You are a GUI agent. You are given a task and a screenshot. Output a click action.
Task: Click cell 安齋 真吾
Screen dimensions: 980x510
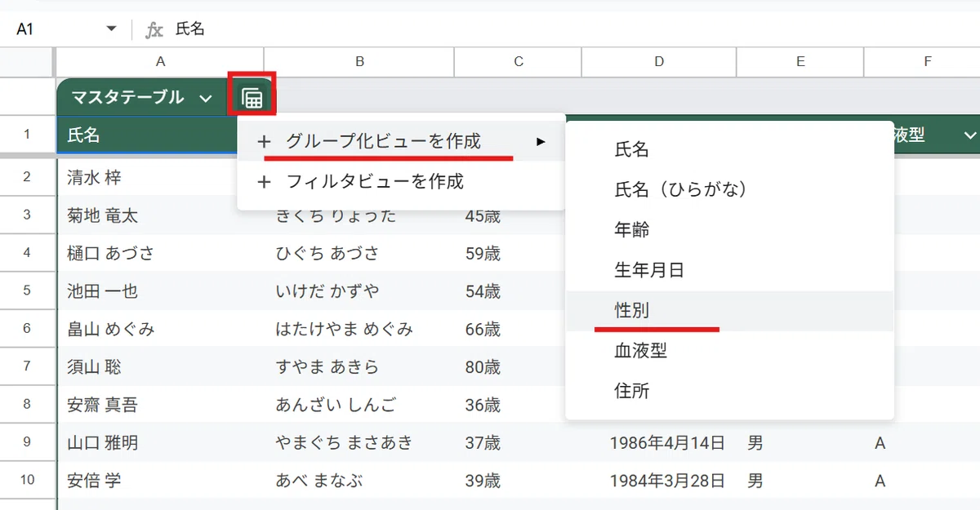point(161,405)
